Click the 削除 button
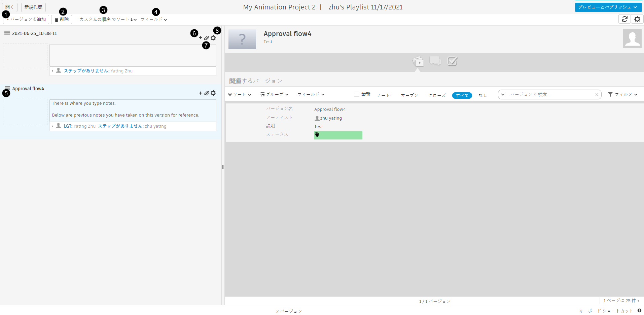 tap(62, 20)
